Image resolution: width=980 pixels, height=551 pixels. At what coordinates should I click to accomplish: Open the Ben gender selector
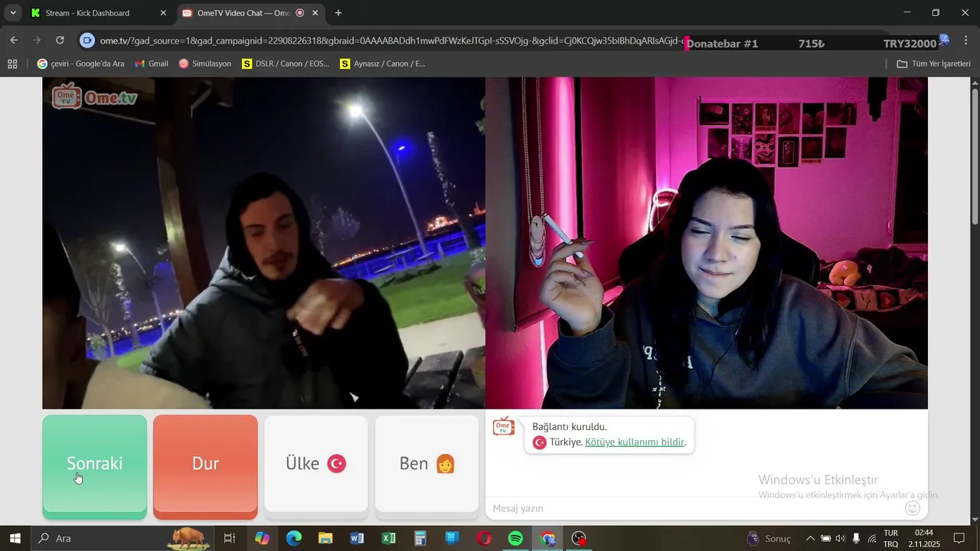(x=427, y=464)
